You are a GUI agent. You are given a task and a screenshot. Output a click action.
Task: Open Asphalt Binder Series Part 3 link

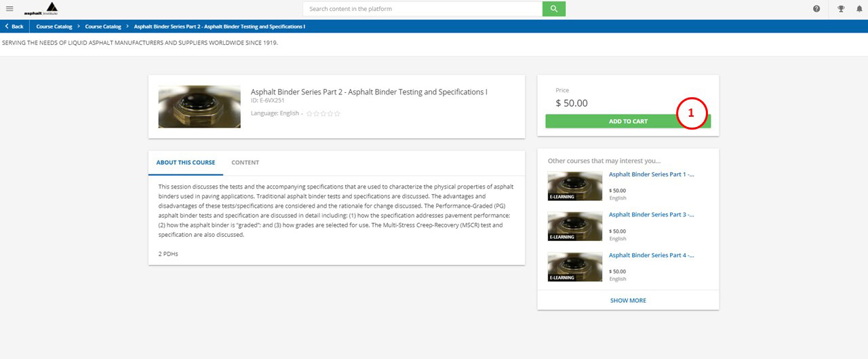pos(651,214)
